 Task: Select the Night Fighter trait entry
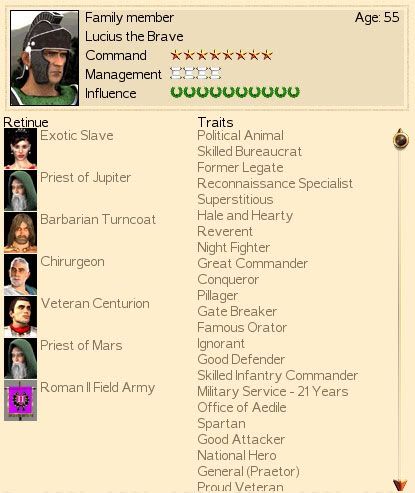coord(233,248)
